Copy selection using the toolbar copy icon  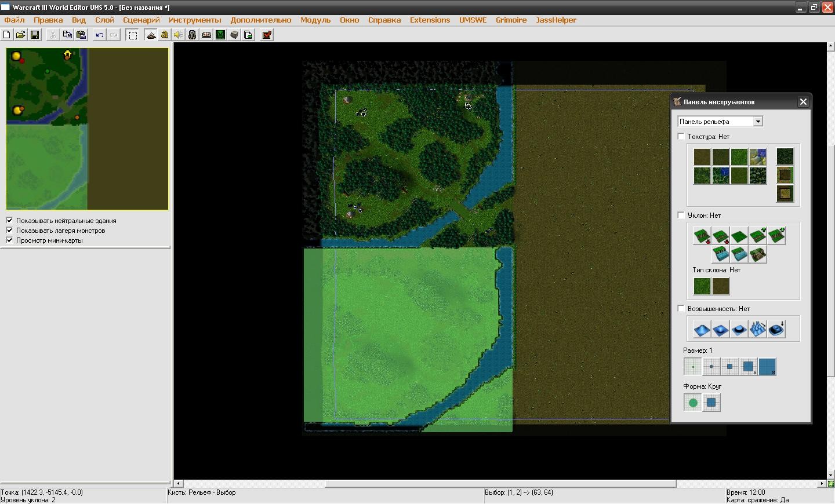(67, 35)
